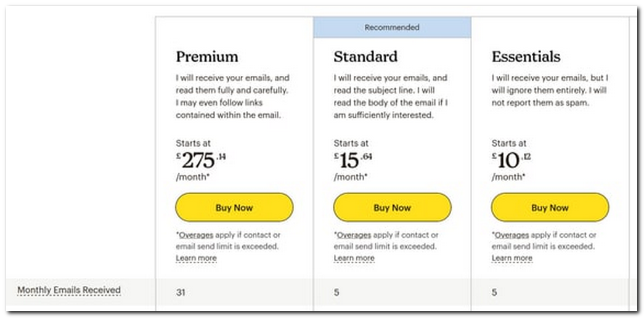Click the Monthly Emails Received row label
Viewport: 644px width, 318px height.
tap(69, 290)
